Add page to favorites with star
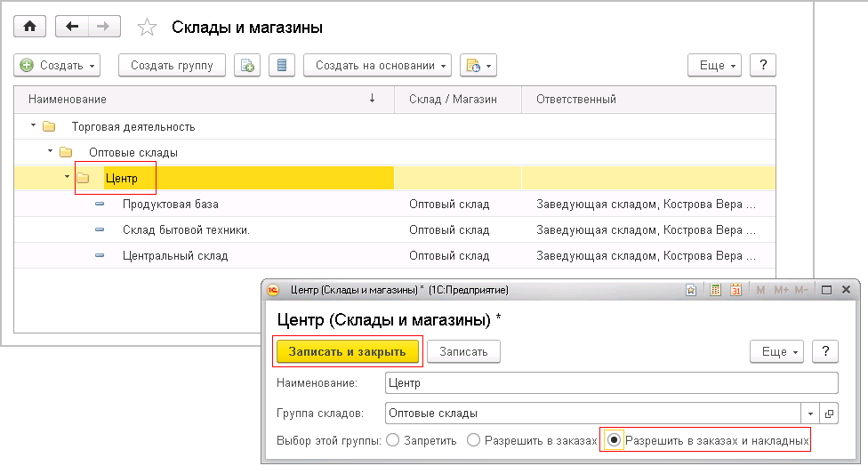This screenshot has width=868, height=466. click(x=147, y=28)
